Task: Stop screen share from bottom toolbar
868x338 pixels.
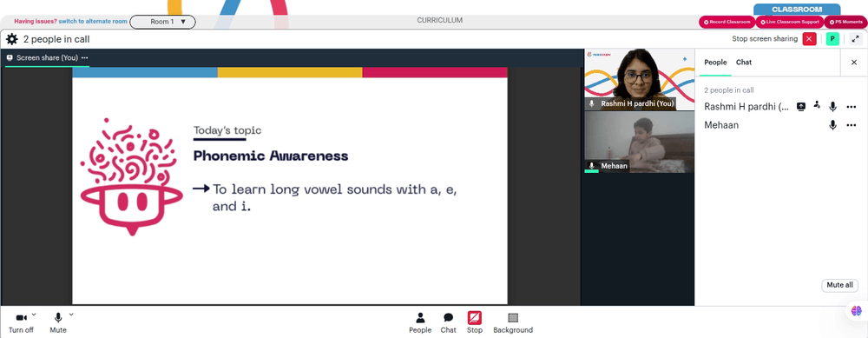Action: pos(475,323)
